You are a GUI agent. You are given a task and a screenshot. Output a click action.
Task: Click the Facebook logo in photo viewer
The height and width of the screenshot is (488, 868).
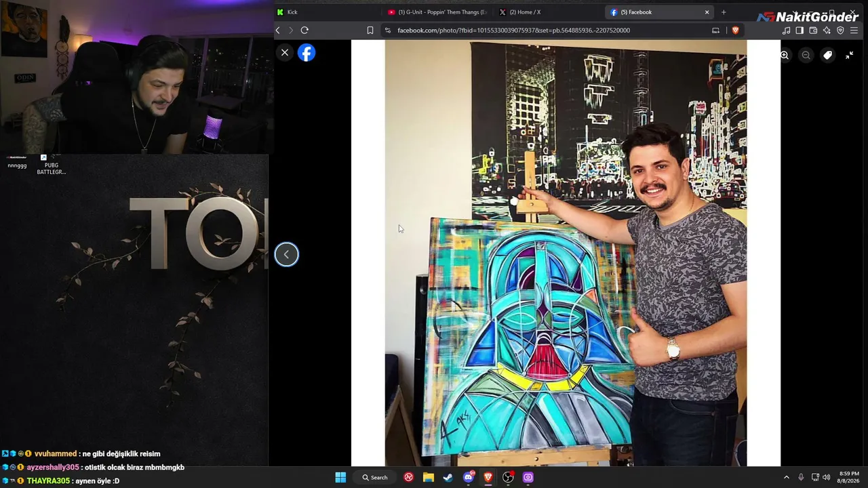307,52
